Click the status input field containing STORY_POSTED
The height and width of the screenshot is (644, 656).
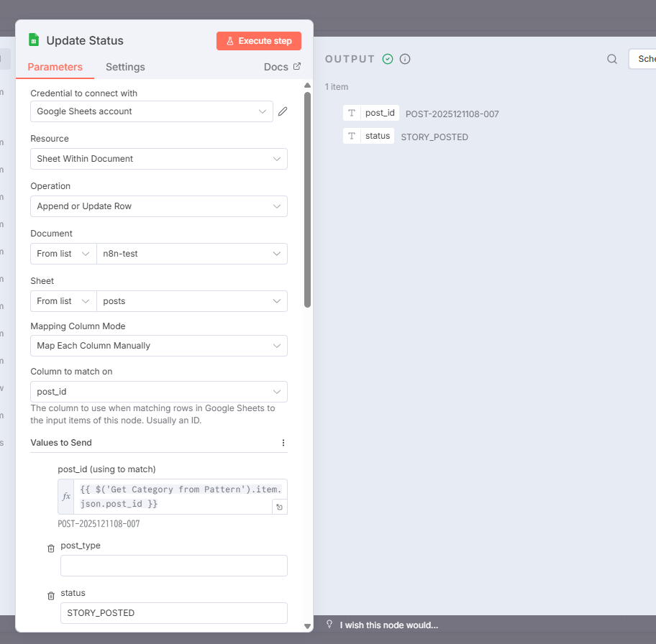173,613
